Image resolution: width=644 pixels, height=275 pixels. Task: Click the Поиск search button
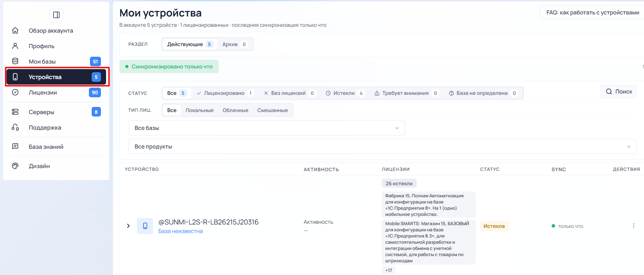[619, 91]
